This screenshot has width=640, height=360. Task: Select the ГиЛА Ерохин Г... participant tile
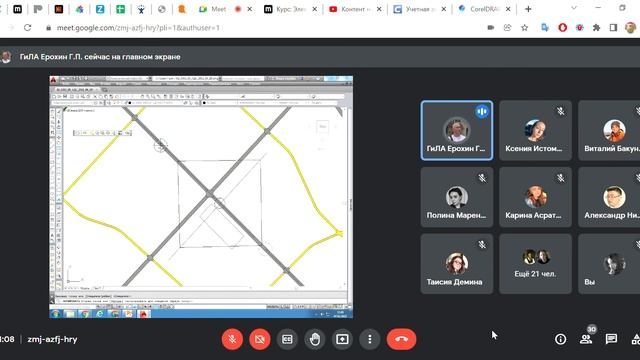click(x=457, y=131)
